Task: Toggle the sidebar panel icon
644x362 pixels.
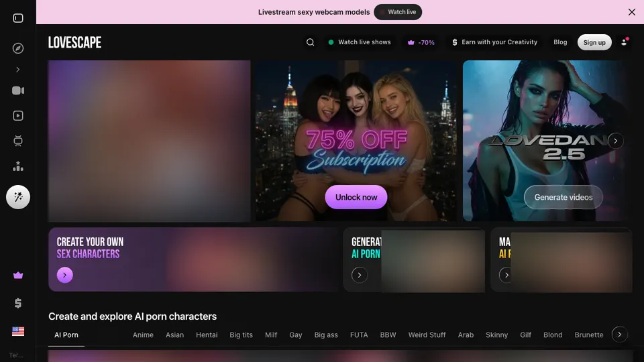Action: (18, 18)
